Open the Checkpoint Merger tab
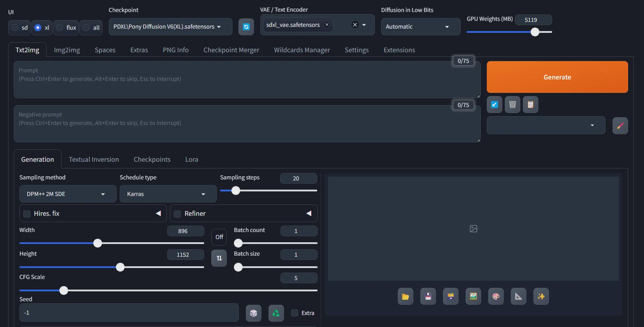The height and width of the screenshot is (327, 644). click(231, 50)
